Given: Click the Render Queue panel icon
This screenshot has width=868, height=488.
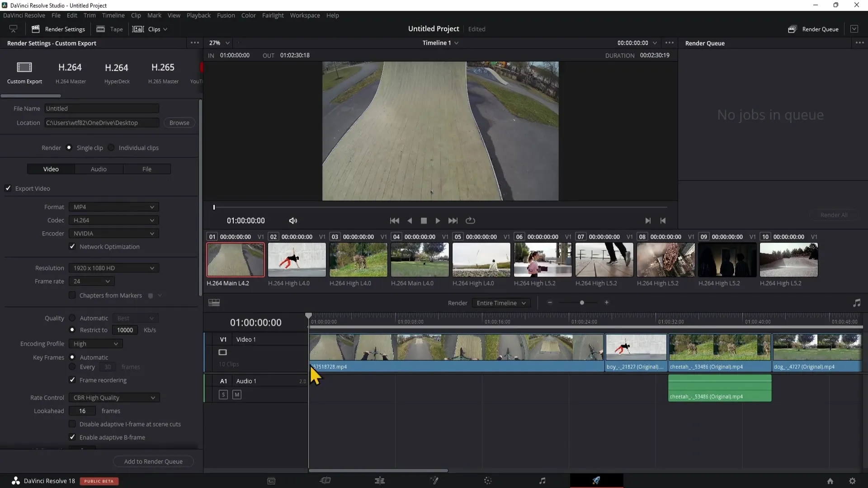Looking at the screenshot, I should pos(793,28).
